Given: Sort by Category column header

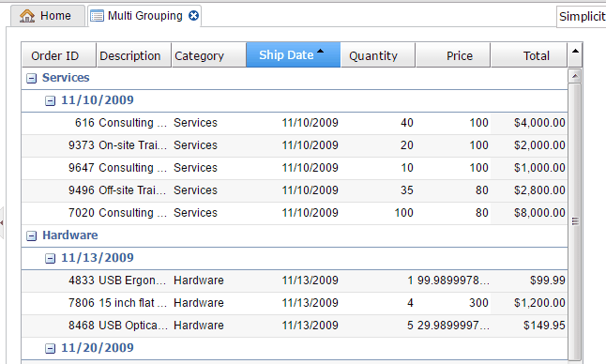Looking at the screenshot, I should pyautogui.click(x=208, y=55).
